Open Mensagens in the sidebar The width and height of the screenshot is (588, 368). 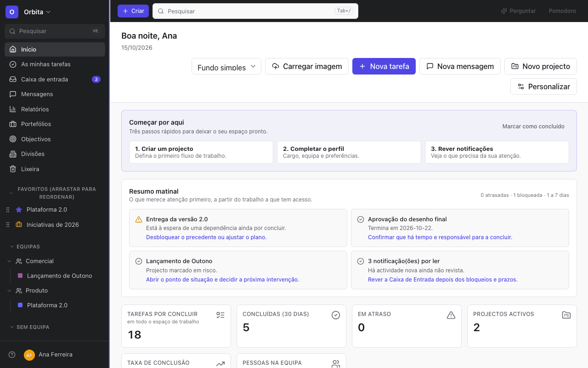click(55, 94)
